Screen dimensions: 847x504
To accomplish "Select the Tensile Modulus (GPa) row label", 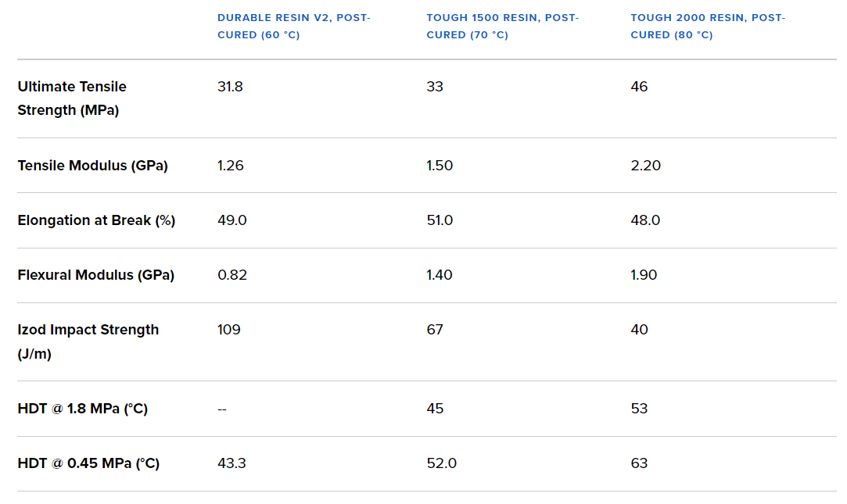I will coord(92,166).
